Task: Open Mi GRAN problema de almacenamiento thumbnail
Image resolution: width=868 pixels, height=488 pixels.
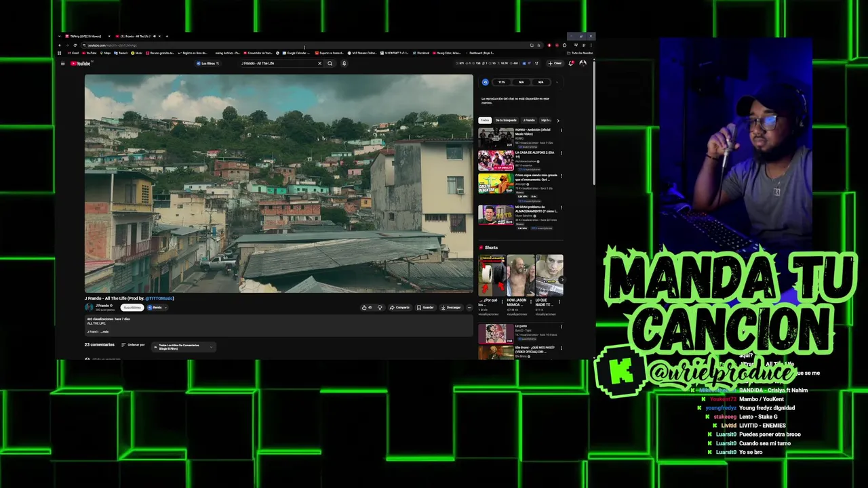Action: (496, 215)
